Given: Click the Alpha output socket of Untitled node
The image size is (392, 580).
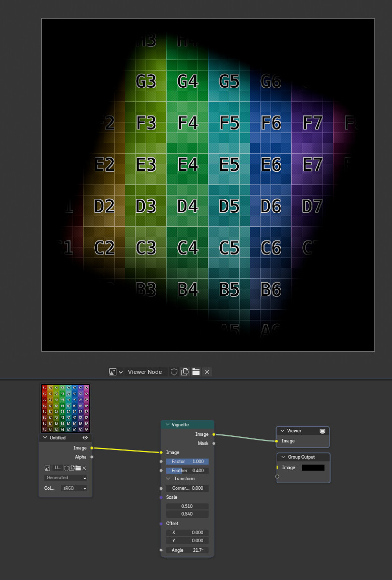Looking at the screenshot, I should pyautogui.click(x=92, y=457).
